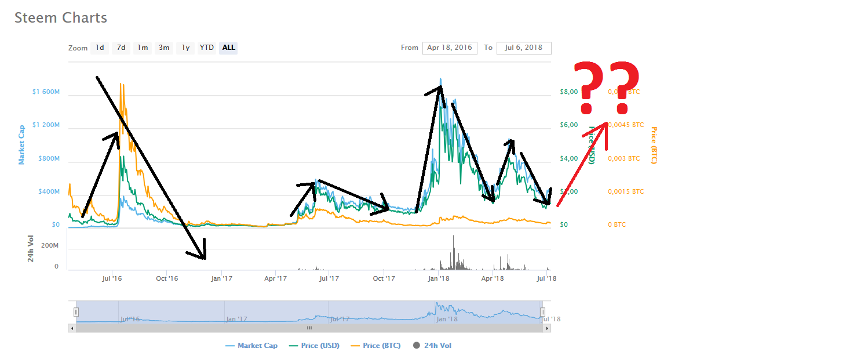This screenshot has width=868, height=359.
Task: Click the 0,0015 BTC axis label
Action: click(x=625, y=191)
